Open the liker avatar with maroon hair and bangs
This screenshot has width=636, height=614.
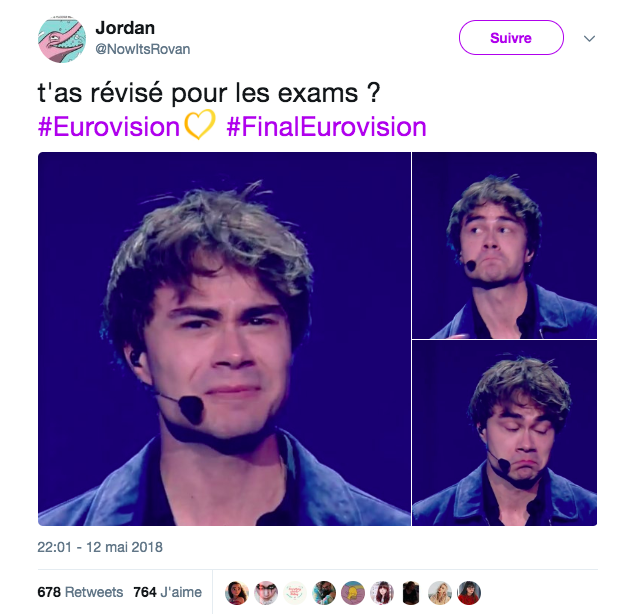point(382,593)
